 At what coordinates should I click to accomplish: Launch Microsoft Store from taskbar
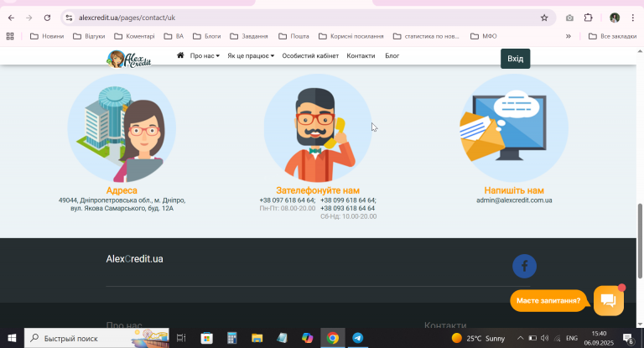coord(206,338)
